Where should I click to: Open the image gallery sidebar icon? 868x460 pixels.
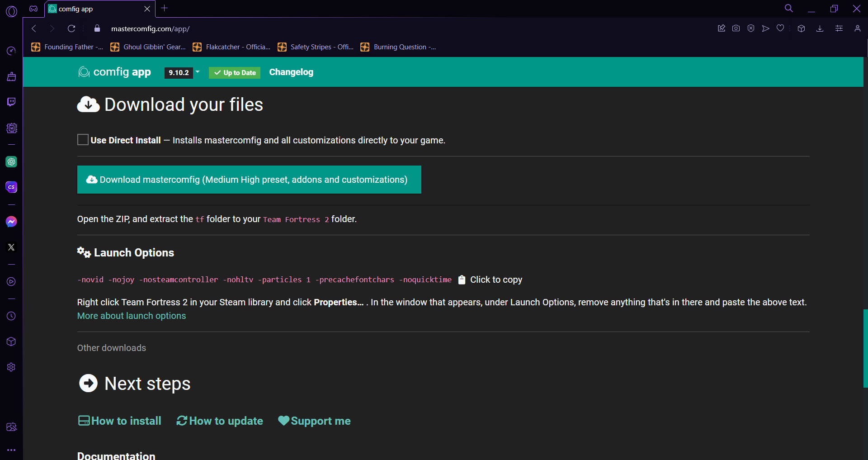(x=11, y=427)
